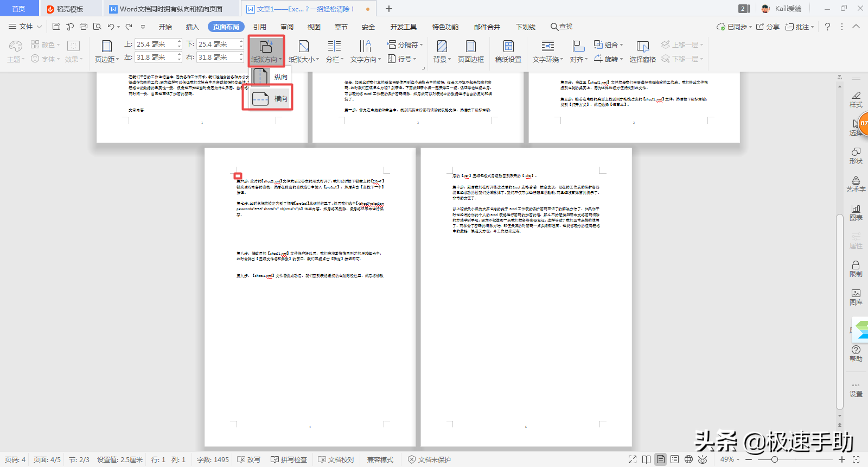This screenshot has height=467, width=868.
Task: Click the new tab plus button
Action: pos(389,9)
